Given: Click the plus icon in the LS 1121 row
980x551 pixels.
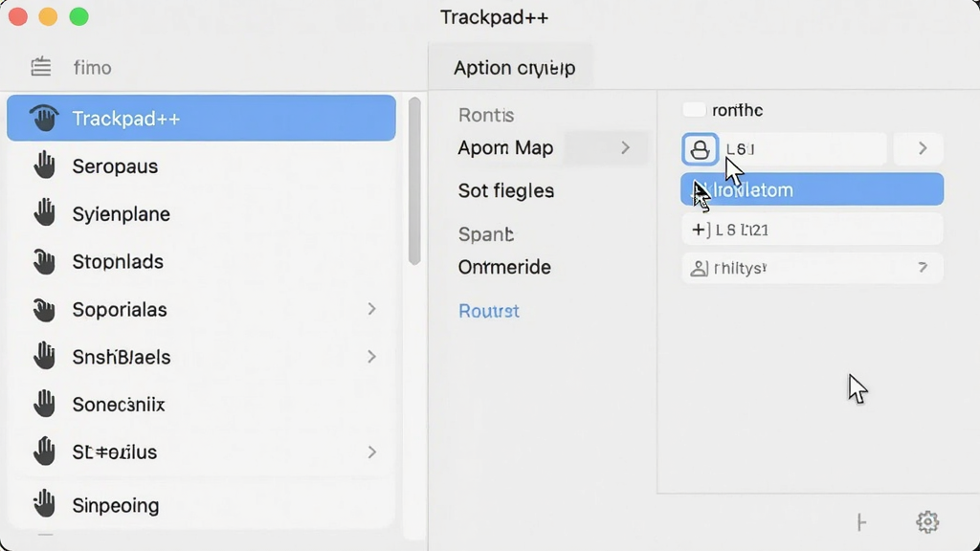Looking at the screenshot, I should (699, 230).
